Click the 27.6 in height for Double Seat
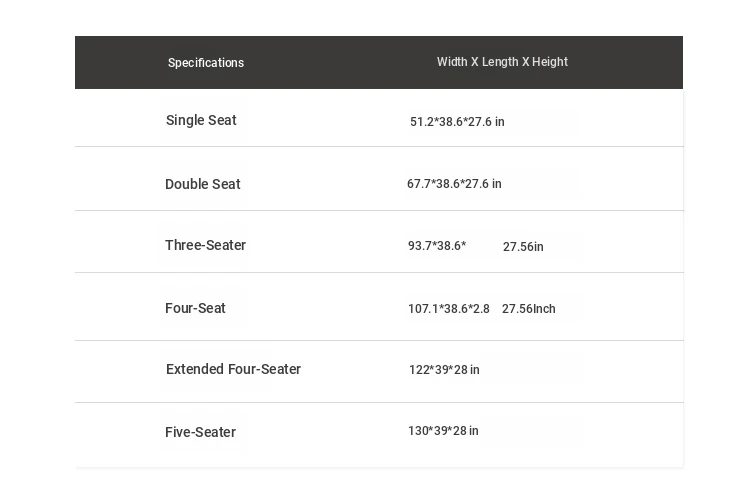Screen dimensions: 750x500 [x=483, y=184]
